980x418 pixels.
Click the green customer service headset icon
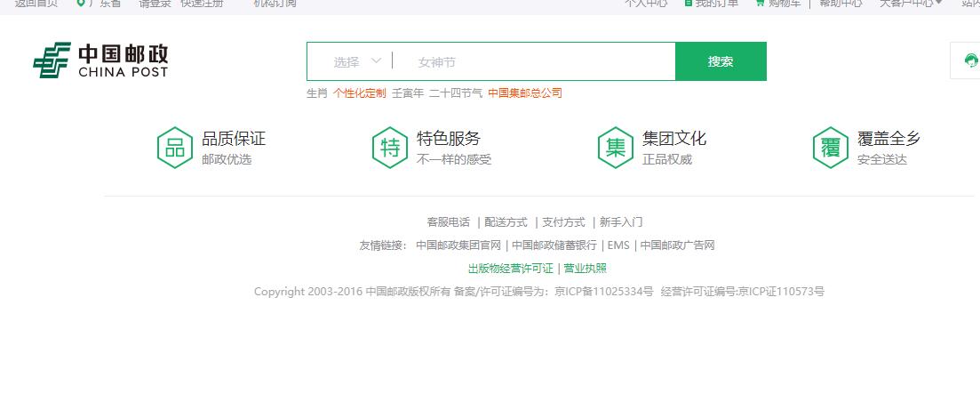coord(970,60)
